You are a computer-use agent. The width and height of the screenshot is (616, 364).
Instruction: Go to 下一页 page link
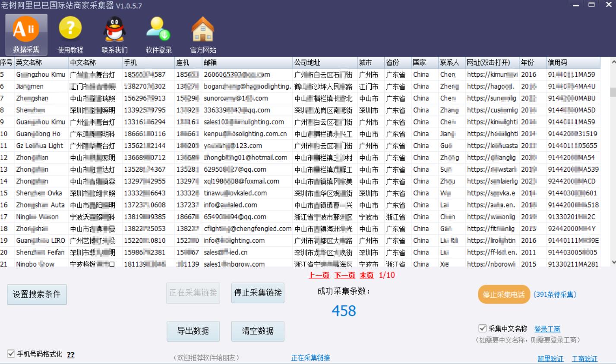[x=344, y=275]
